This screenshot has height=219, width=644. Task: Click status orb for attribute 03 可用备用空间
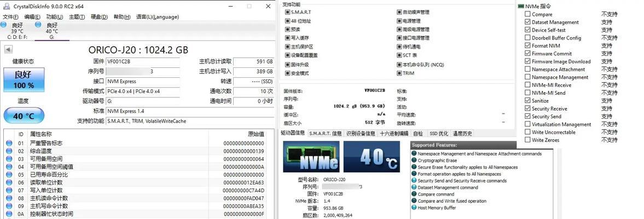click(x=9, y=159)
